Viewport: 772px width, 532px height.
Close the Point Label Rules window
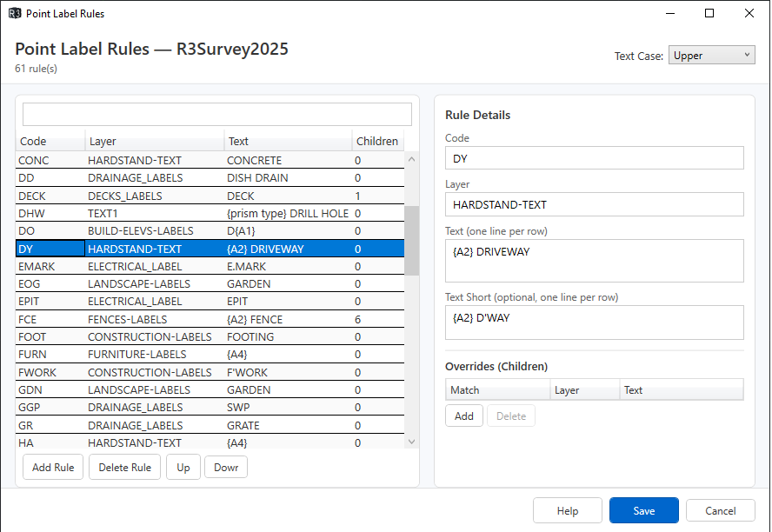749,13
